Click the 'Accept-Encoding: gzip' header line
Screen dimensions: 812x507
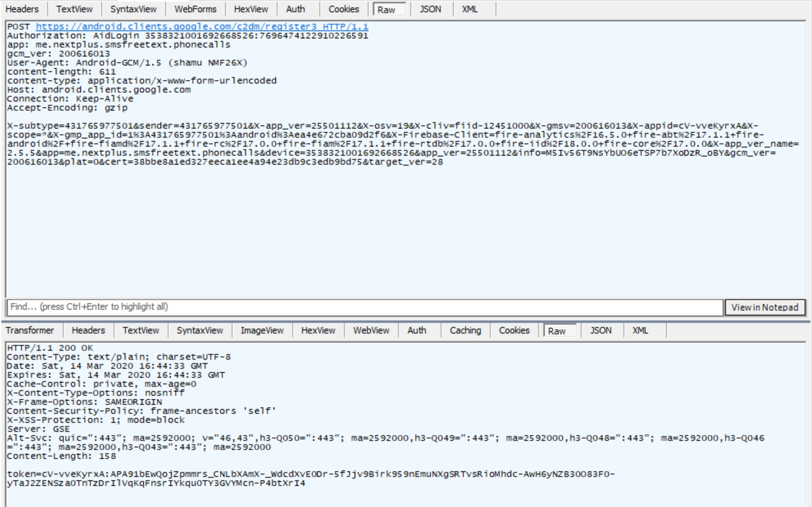point(67,108)
